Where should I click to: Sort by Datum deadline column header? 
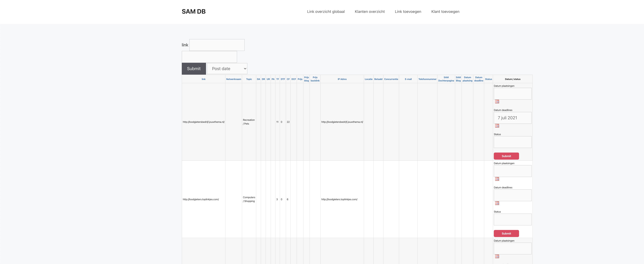tap(479, 79)
